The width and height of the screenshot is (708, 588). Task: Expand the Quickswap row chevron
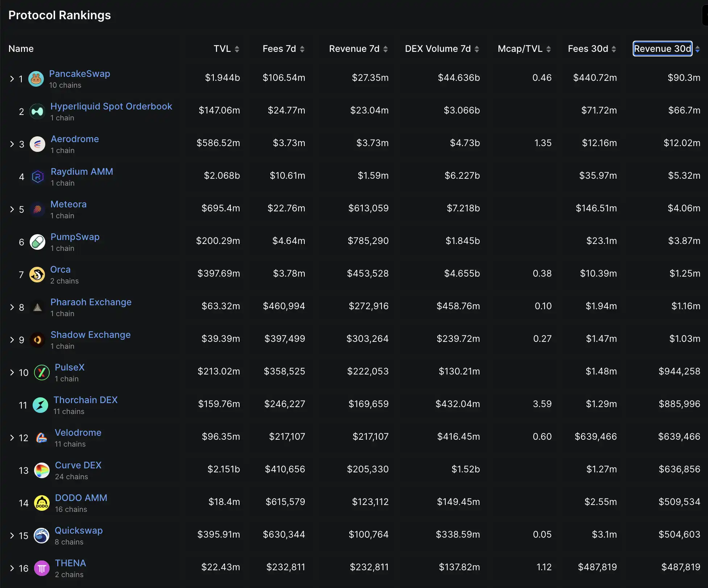[x=12, y=535]
